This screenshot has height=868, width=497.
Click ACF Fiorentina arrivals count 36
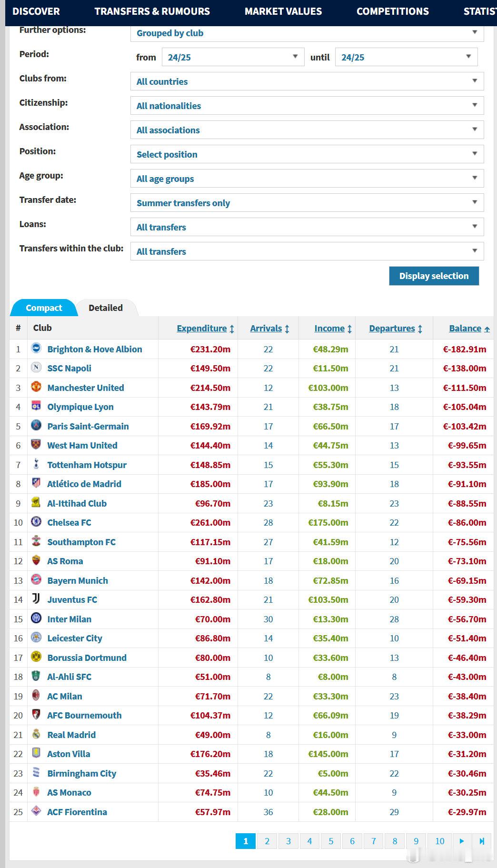(x=268, y=812)
